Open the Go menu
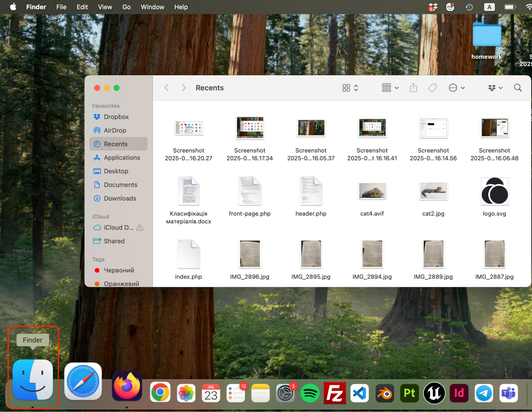532x412 pixels. pos(126,7)
